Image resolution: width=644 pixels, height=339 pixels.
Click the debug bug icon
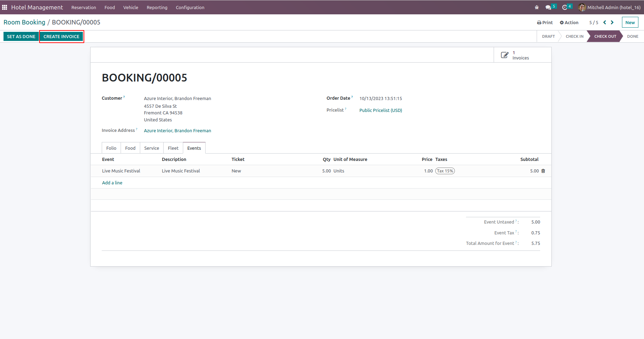(x=537, y=7)
